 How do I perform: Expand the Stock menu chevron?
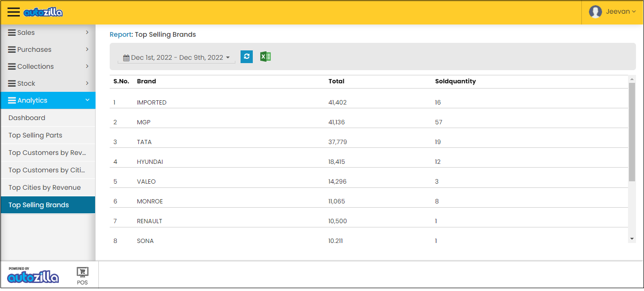click(x=87, y=83)
